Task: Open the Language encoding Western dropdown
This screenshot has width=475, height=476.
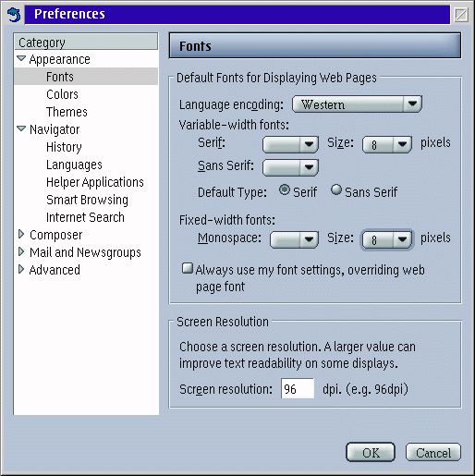Action: click(x=357, y=104)
